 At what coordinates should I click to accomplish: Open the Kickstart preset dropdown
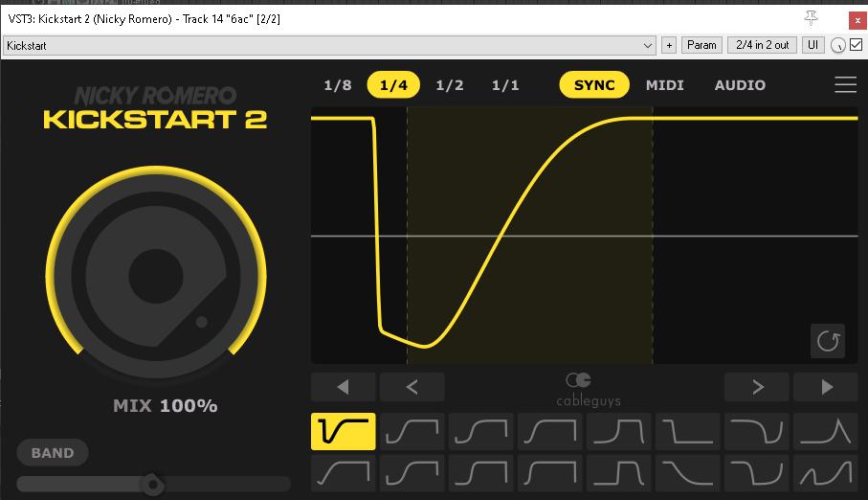(x=330, y=45)
